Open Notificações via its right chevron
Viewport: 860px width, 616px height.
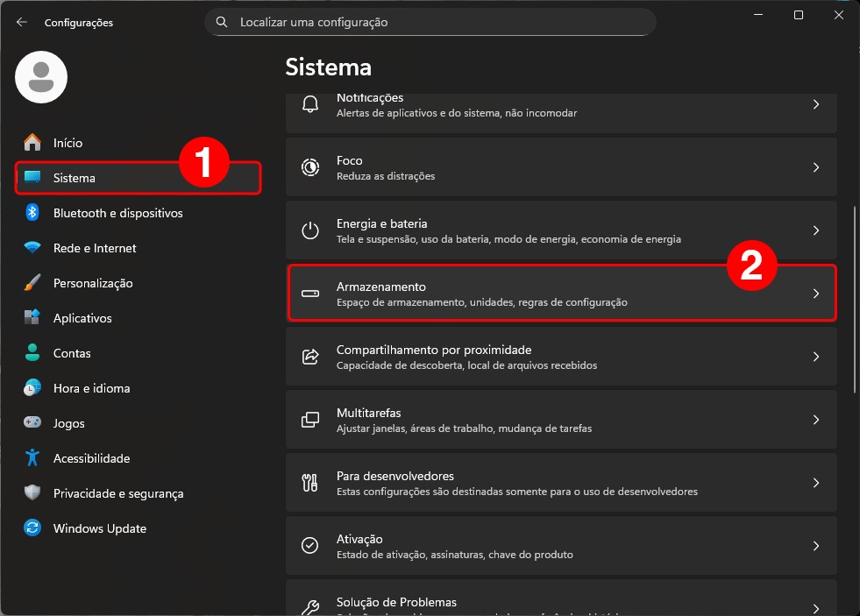pos(815,104)
